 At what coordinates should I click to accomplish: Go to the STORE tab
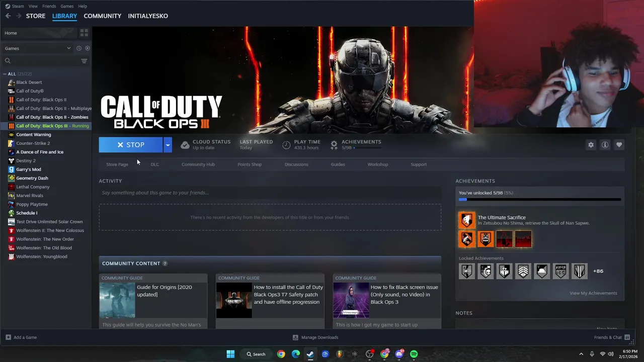point(36,16)
